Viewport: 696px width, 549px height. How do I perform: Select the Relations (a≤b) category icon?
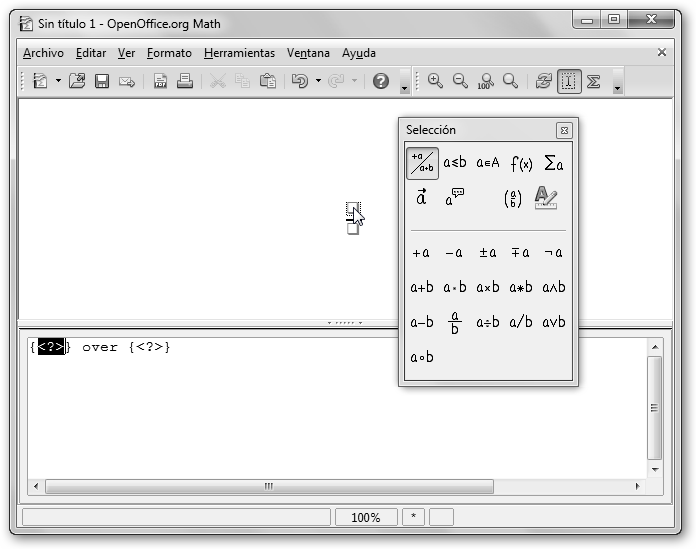[x=455, y=163]
